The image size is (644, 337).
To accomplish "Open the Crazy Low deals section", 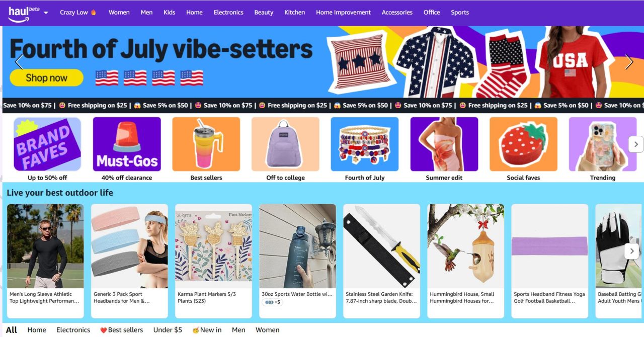I will point(78,12).
